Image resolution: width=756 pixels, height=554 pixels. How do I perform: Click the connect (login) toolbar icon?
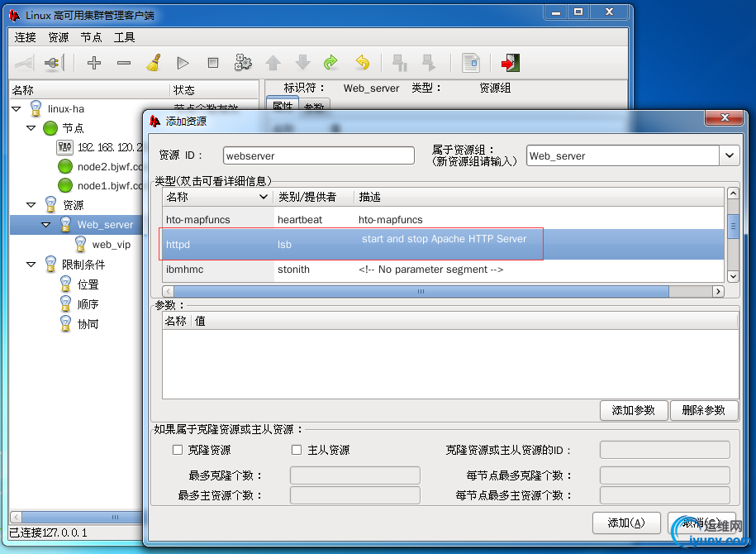[25, 63]
